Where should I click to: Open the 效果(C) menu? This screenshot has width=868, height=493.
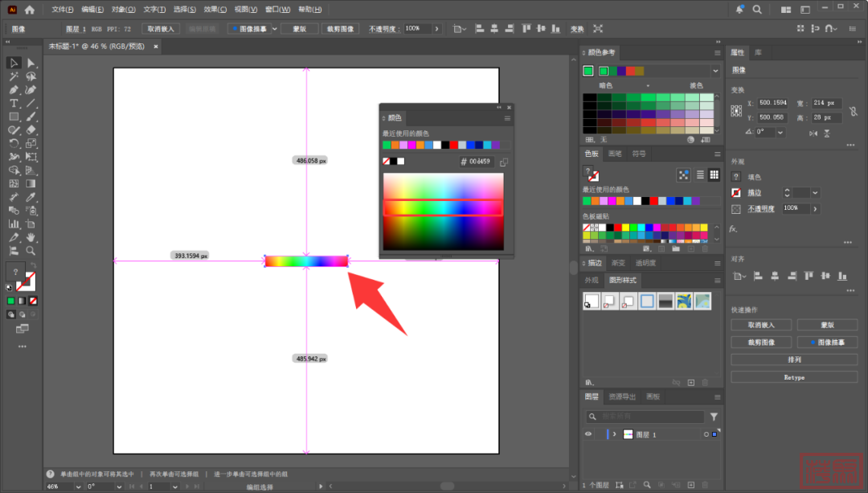pyautogui.click(x=215, y=10)
